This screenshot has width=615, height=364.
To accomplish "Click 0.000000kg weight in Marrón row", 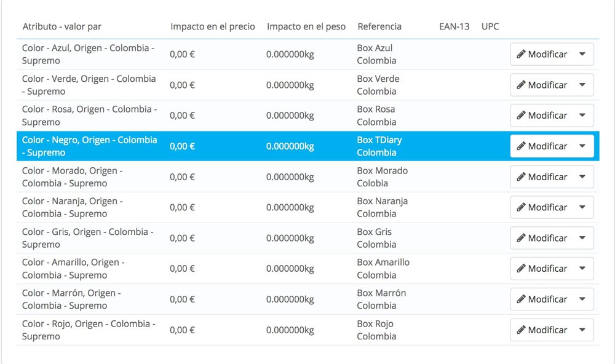I will (290, 299).
